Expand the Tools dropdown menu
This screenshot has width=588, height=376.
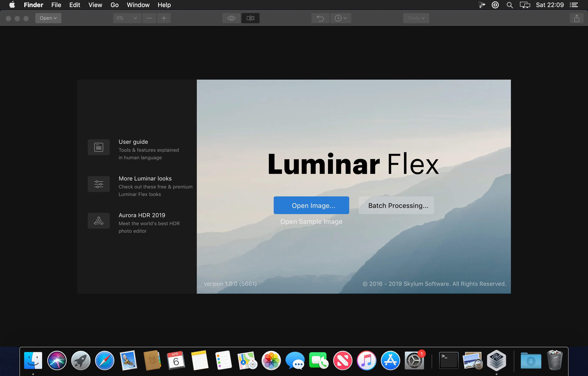click(x=416, y=18)
